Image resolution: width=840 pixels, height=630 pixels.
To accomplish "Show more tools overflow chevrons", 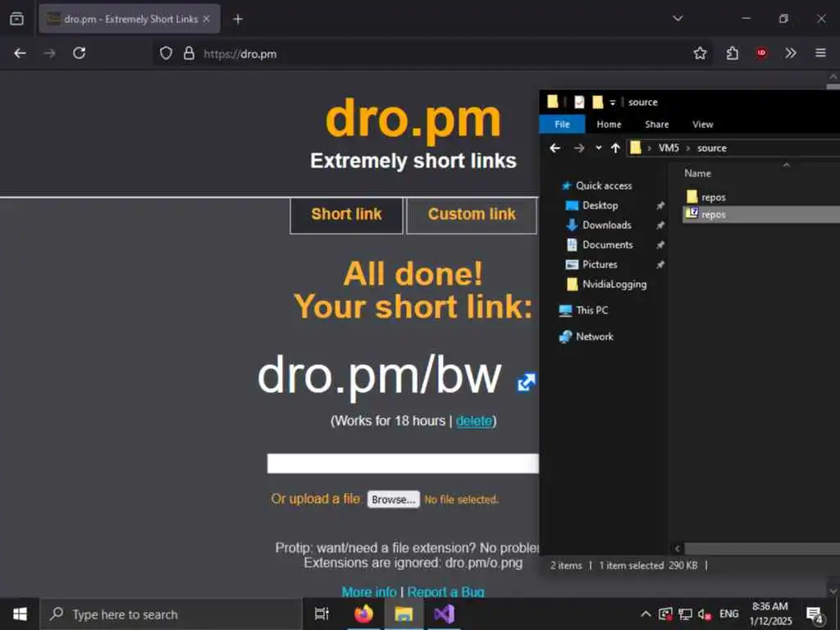I will coord(791,52).
